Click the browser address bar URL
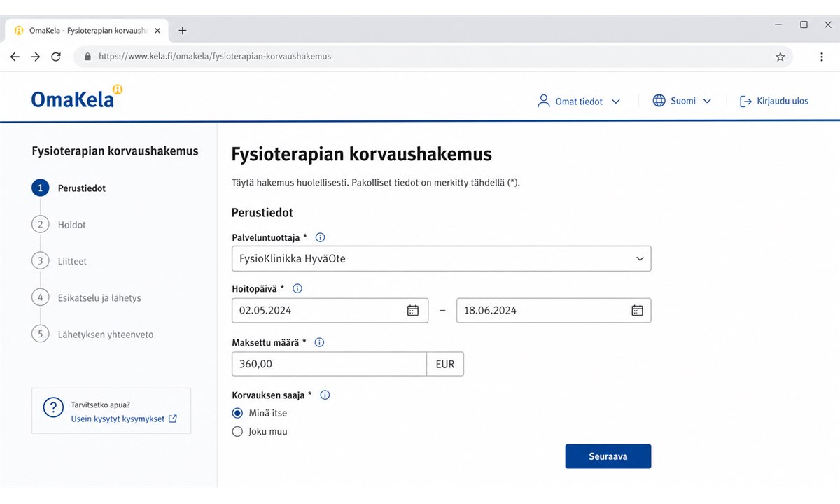 coord(215,57)
